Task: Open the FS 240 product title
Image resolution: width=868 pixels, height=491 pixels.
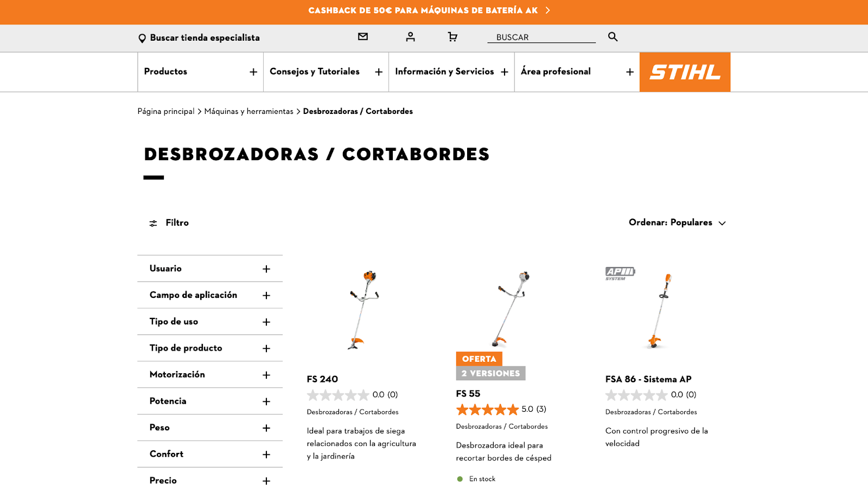Action: [x=322, y=379]
